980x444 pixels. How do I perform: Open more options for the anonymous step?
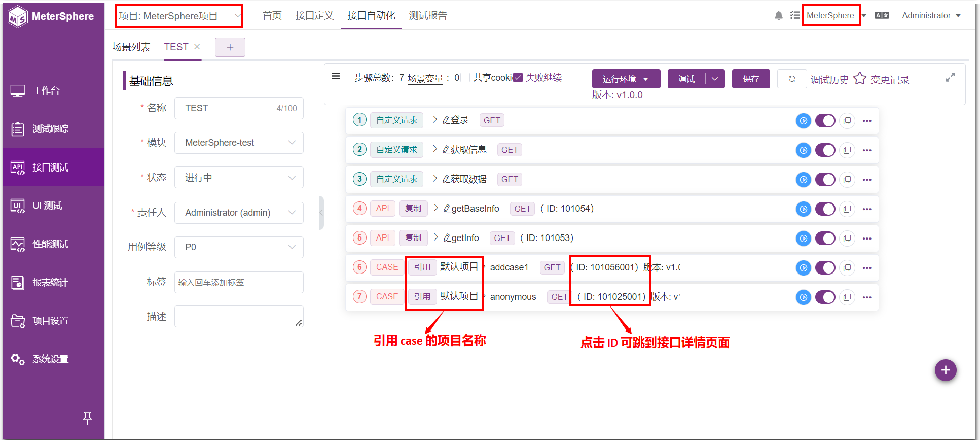click(x=867, y=297)
